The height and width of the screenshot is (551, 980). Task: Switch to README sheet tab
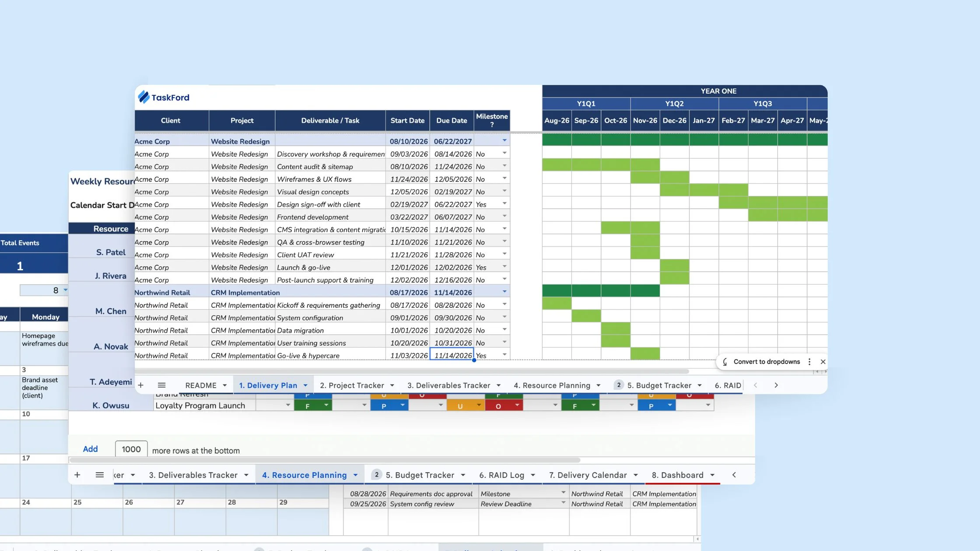tap(201, 385)
